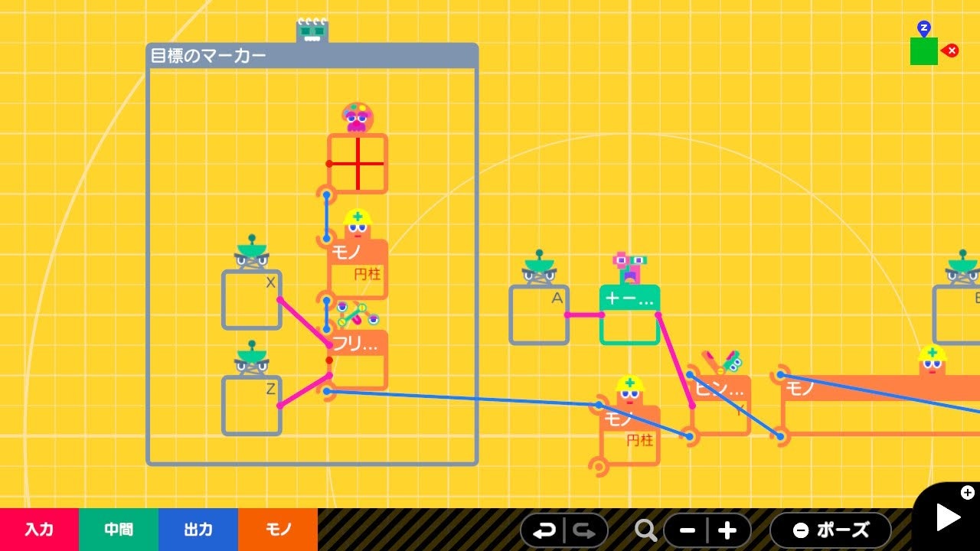This screenshot has height=551, width=980.
Task: Click the undo arrow button
Action: point(544,530)
